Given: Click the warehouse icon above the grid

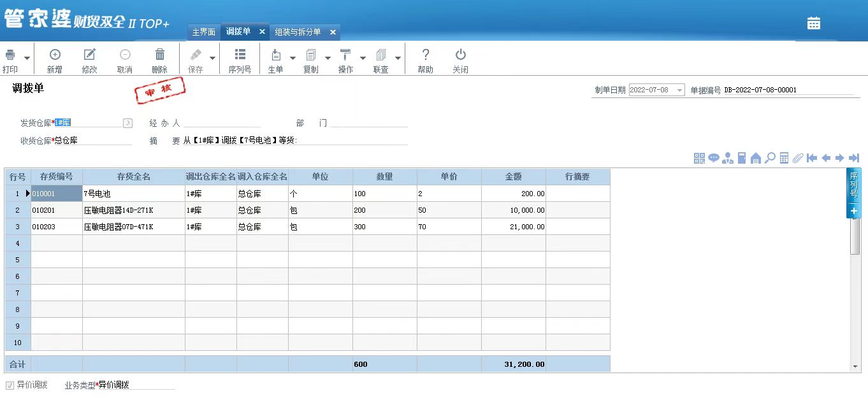Looking at the screenshot, I should (x=756, y=158).
